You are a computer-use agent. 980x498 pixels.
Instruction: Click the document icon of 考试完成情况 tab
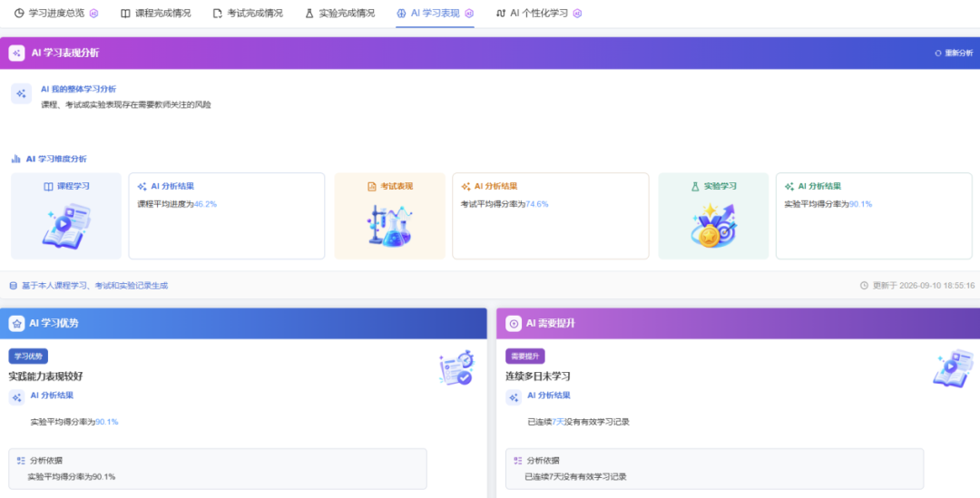tap(218, 13)
